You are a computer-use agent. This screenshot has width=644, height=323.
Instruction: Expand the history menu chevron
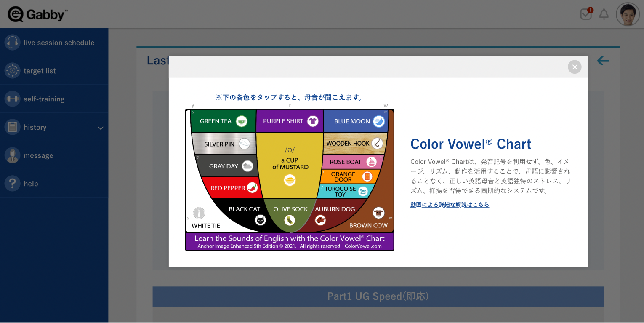point(101,128)
